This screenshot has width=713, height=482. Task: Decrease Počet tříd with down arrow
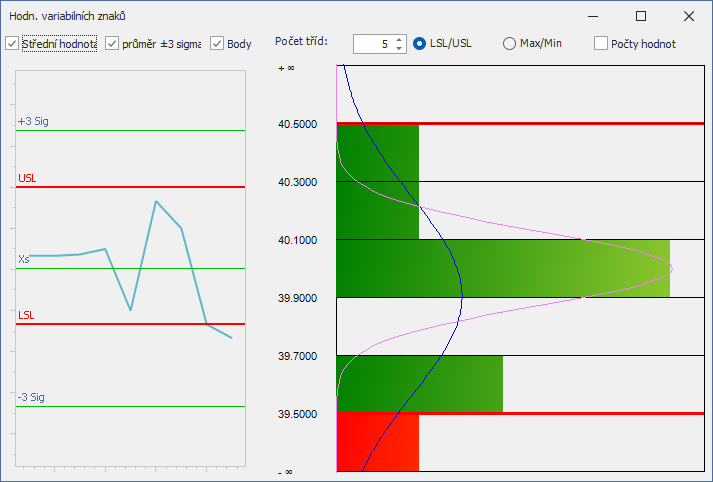click(x=399, y=48)
